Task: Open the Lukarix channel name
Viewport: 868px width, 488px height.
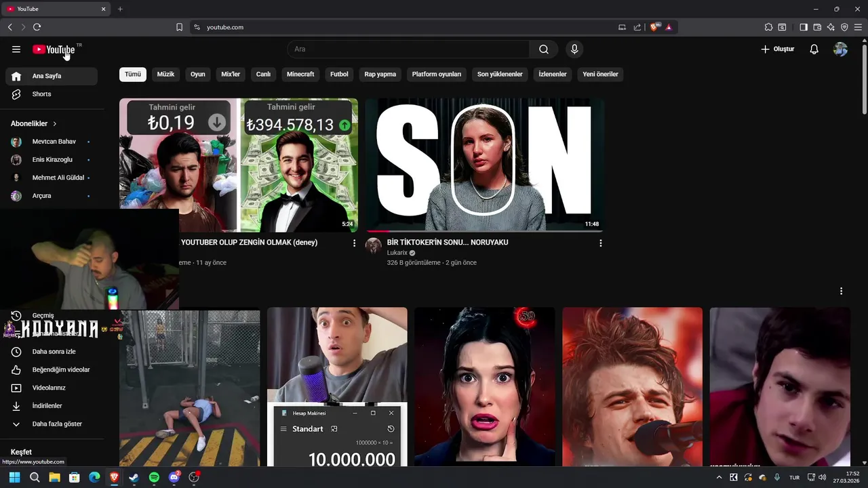Action: pyautogui.click(x=397, y=253)
